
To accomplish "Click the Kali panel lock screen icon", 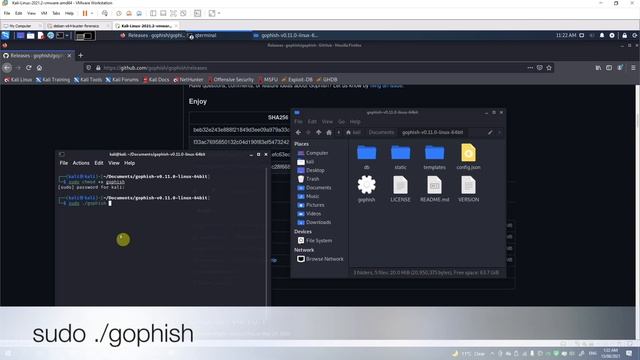I will pos(624,36).
